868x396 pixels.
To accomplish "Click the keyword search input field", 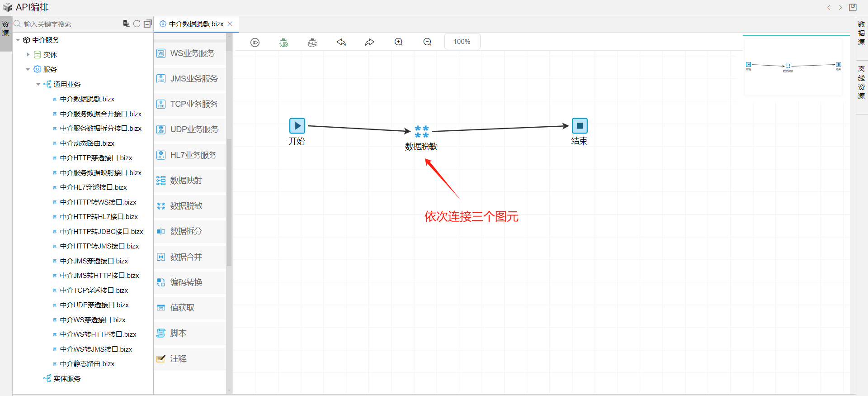I will (x=68, y=24).
